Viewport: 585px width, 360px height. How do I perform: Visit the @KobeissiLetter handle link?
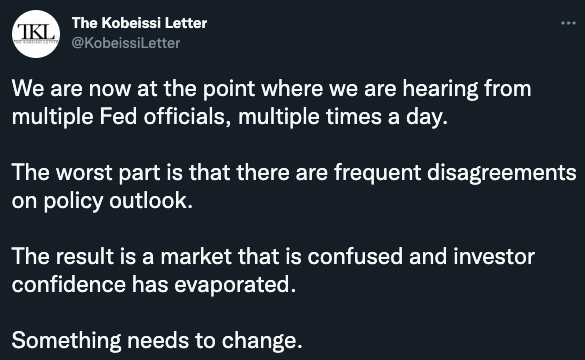pyautogui.click(x=126, y=43)
